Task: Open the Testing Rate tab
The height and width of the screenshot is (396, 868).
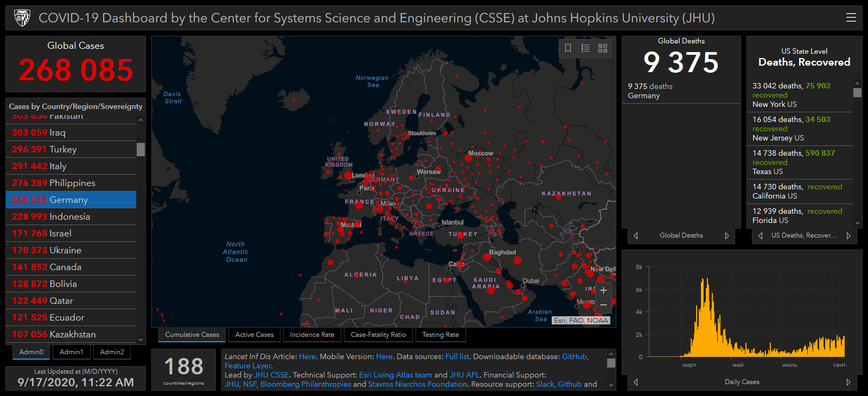Action: pyautogui.click(x=441, y=335)
